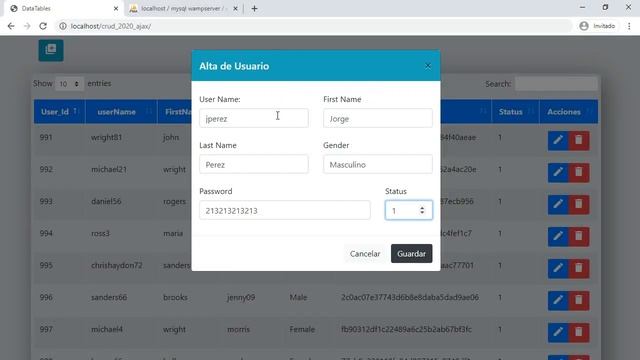Go back in browser history
Screen dimensions: 640x360
coord(11,26)
